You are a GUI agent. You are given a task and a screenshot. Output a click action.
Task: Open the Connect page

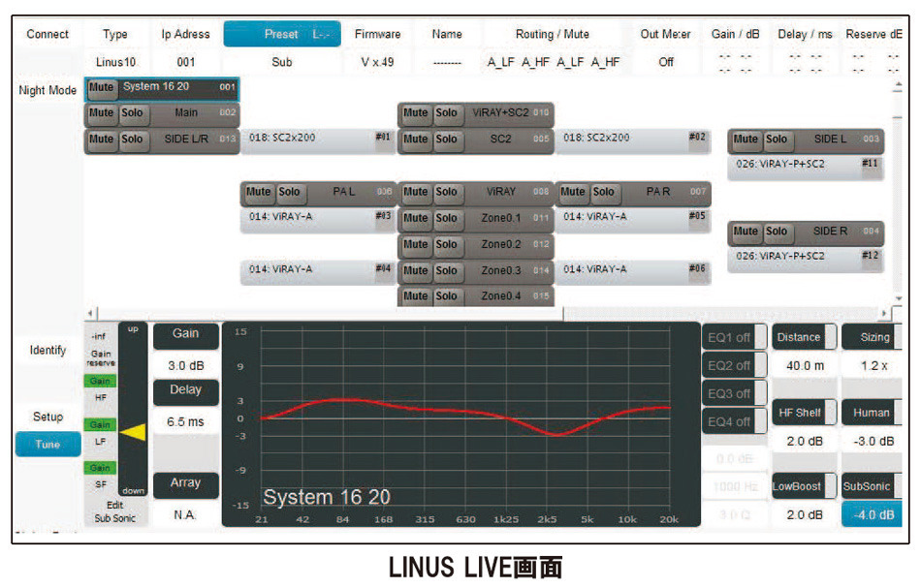click(48, 34)
